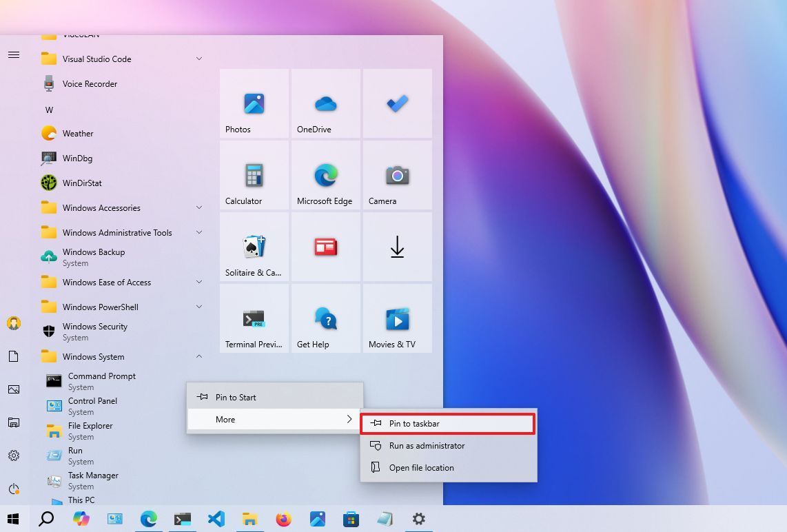
Task: Open the Camera app tile
Action: [397, 175]
